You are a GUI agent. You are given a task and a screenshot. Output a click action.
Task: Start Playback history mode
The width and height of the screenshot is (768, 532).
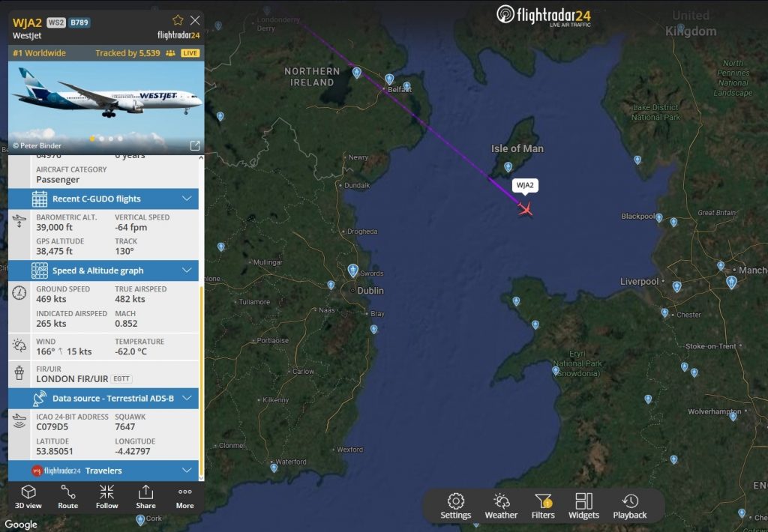pos(629,506)
